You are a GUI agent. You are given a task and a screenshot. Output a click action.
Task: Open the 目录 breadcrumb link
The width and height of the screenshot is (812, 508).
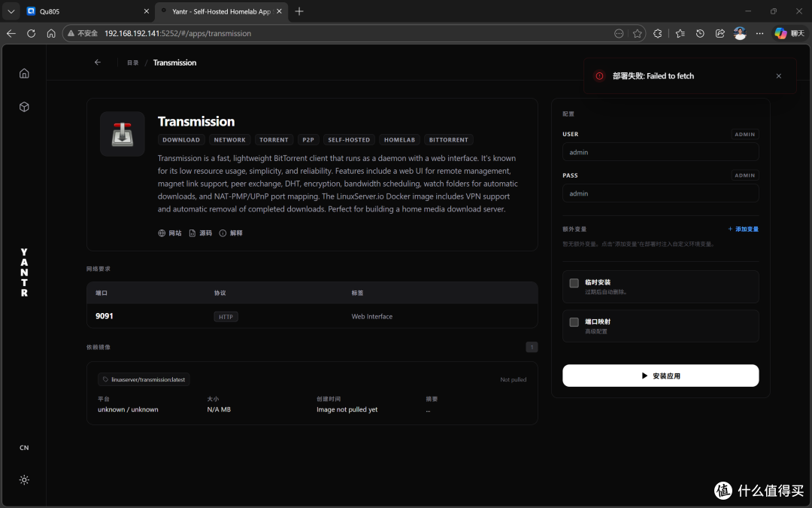tap(133, 62)
